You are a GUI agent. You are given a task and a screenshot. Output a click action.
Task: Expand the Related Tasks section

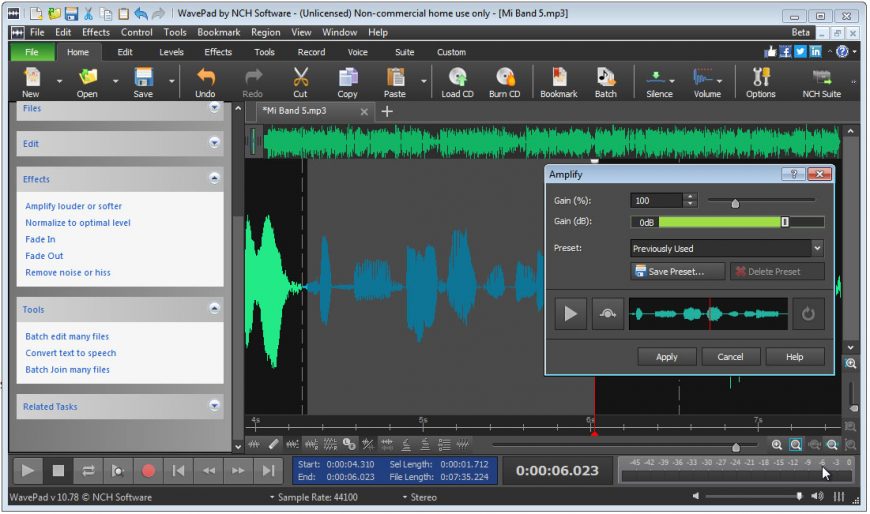pyautogui.click(x=214, y=406)
